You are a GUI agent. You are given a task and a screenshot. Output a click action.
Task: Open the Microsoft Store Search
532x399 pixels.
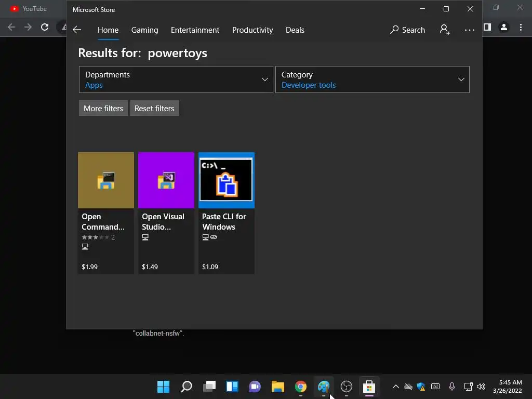[407, 30]
